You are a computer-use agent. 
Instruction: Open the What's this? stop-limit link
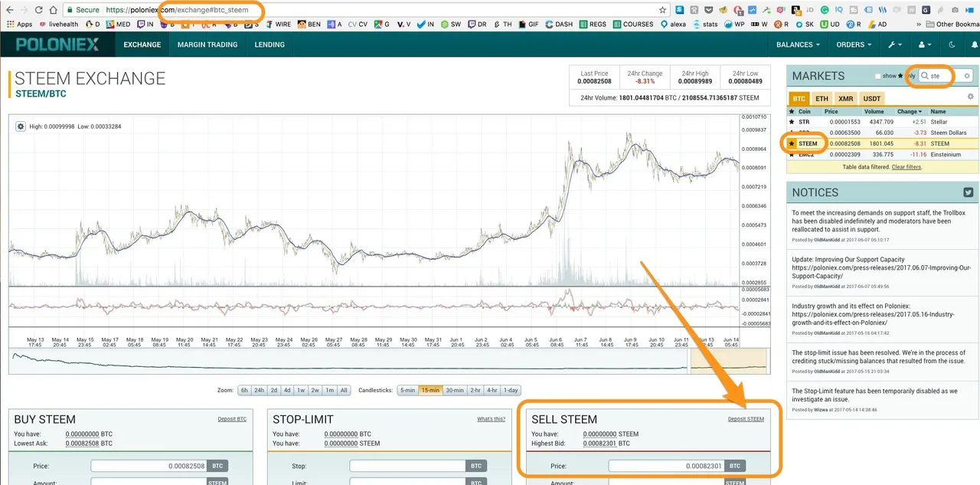492,419
